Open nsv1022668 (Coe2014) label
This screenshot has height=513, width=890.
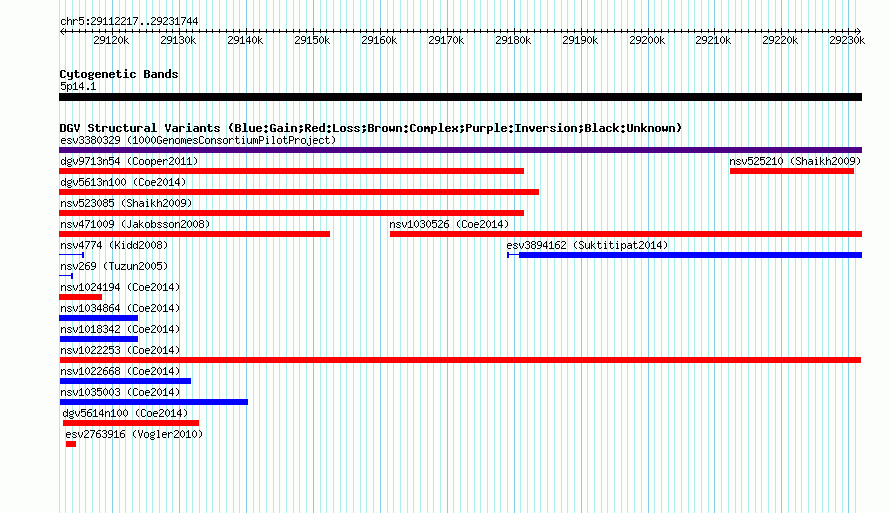click(x=120, y=371)
